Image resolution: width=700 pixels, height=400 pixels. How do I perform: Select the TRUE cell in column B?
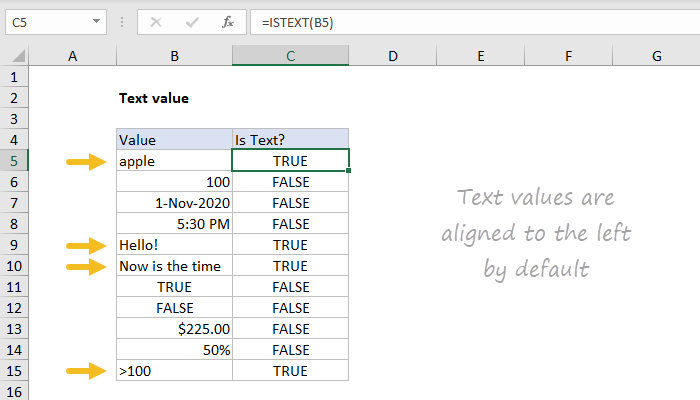[175, 287]
